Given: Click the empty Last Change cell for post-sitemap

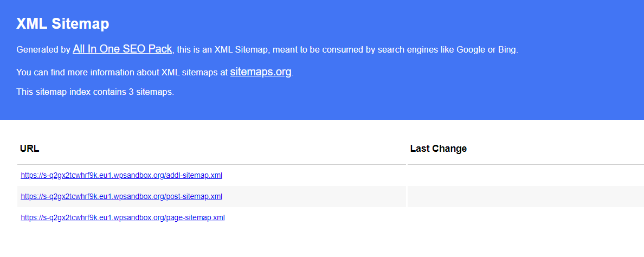Looking at the screenshot, I should coord(525,196).
